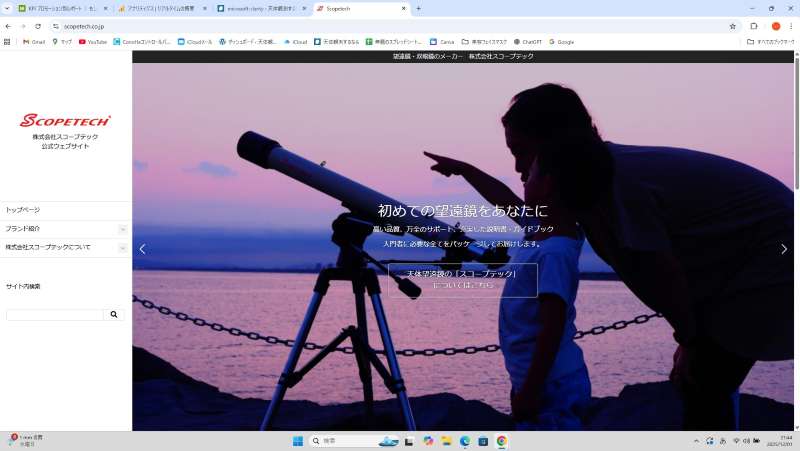
Task: Open the ChatGPT bookmark link
Action: point(527,42)
